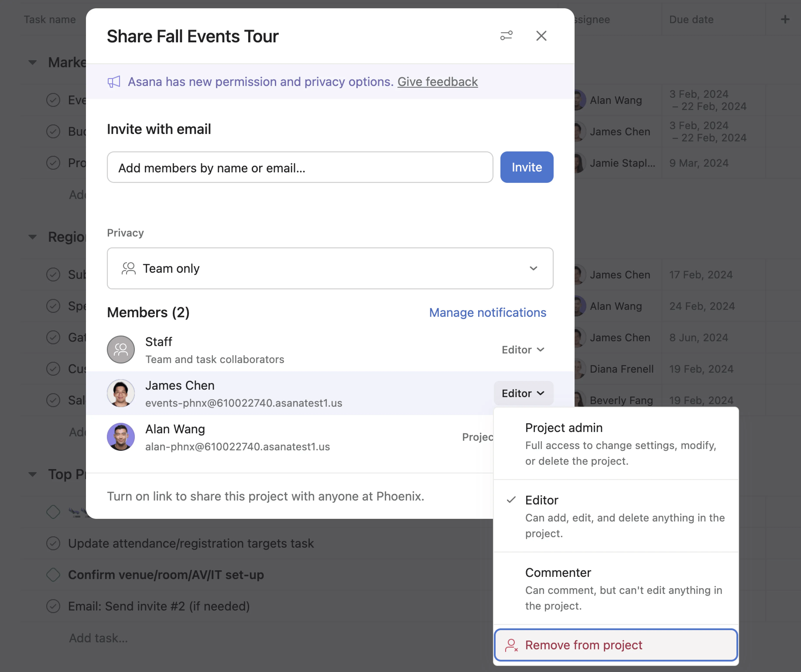
Task: Close the Share Fall Events Tour dialog
Action: [x=541, y=36]
